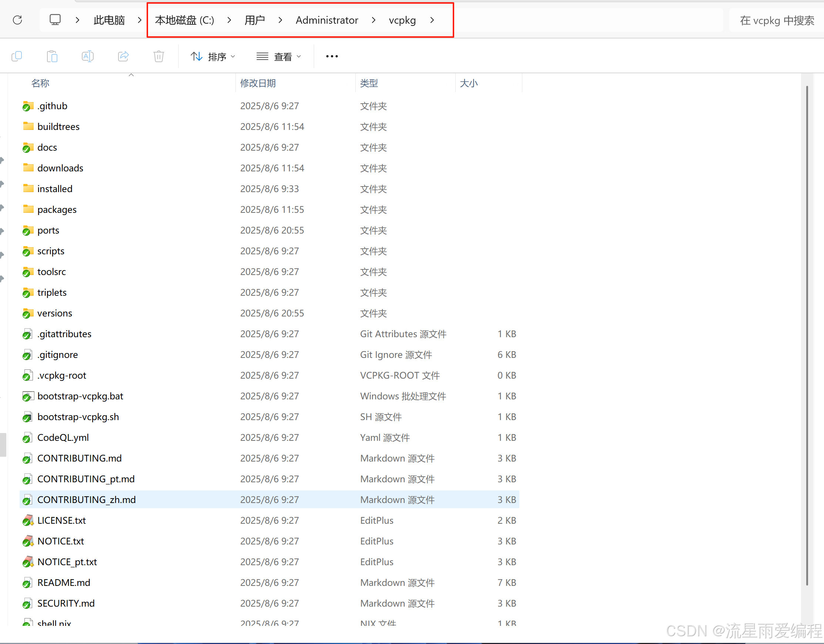Click the delete trash icon

pyautogui.click(x=159, y=57)
